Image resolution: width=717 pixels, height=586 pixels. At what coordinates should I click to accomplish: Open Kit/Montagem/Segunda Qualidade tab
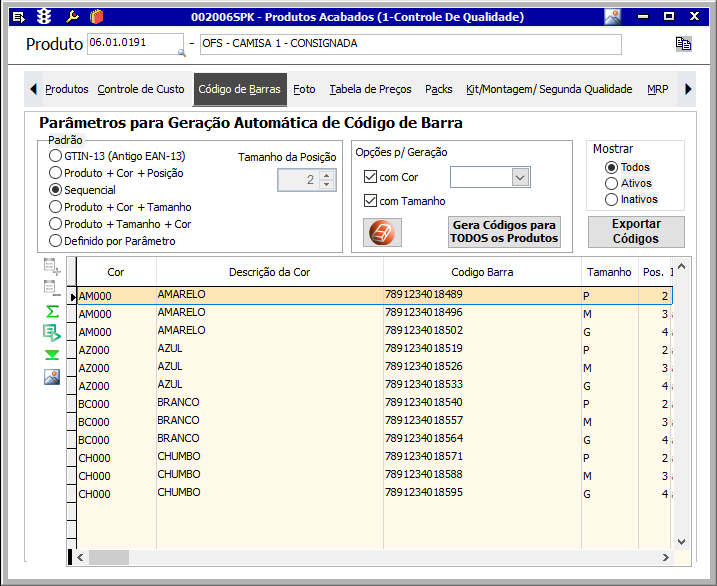pyautogui.click(x=549, y=89)
